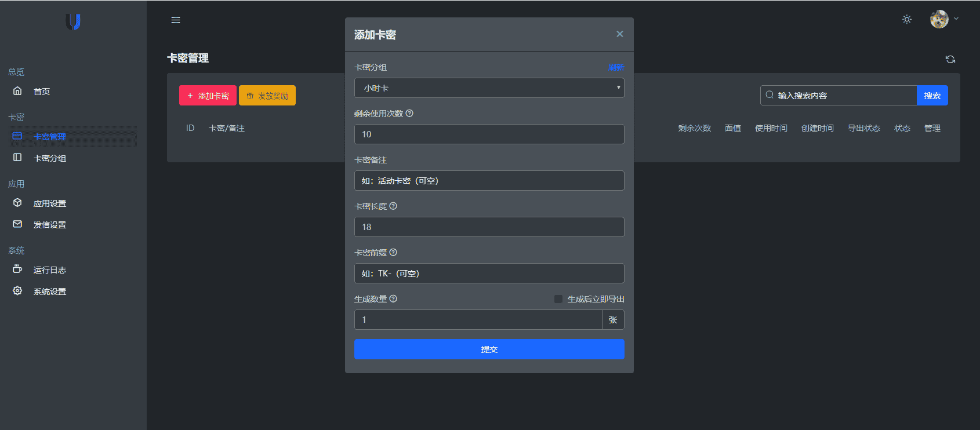Open 首页 in the sidebar
980x430 pixels.
pos(42,92)
